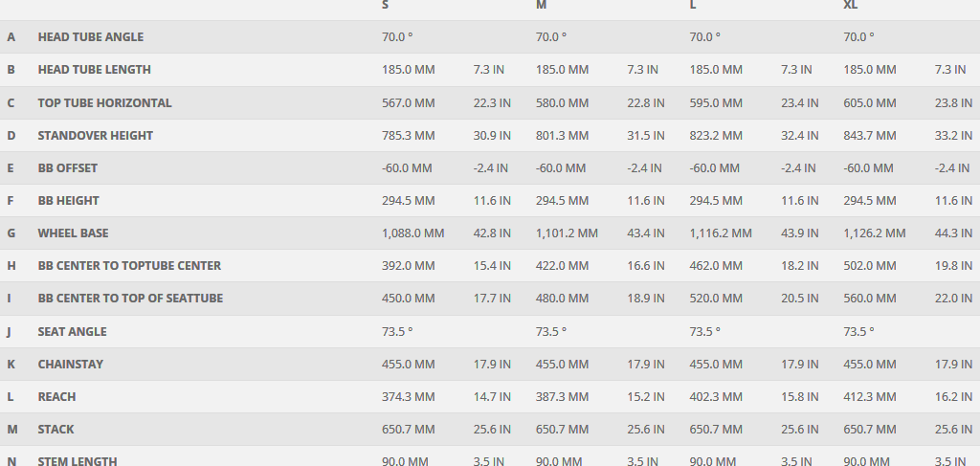980x466 pixels.
Task: Select the STANDOVER HEIGHT row label
Action: coord(95,136)
